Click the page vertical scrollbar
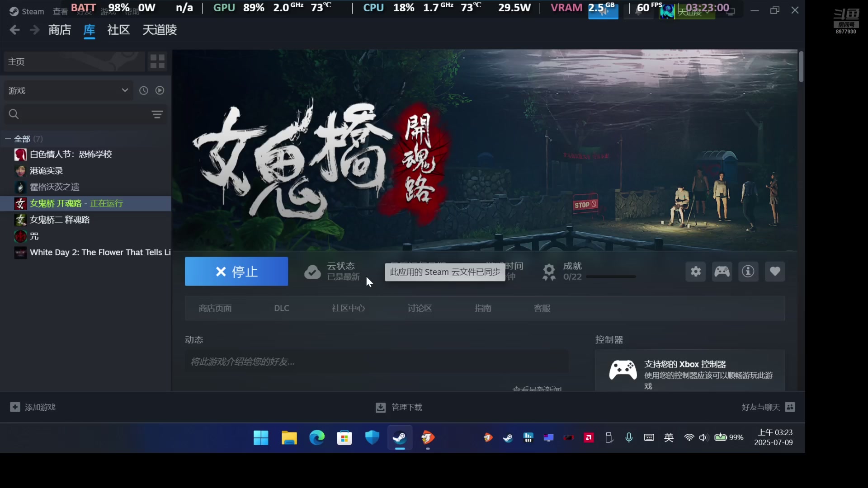Screen dimensions: 868x488 tap(801, 67)
